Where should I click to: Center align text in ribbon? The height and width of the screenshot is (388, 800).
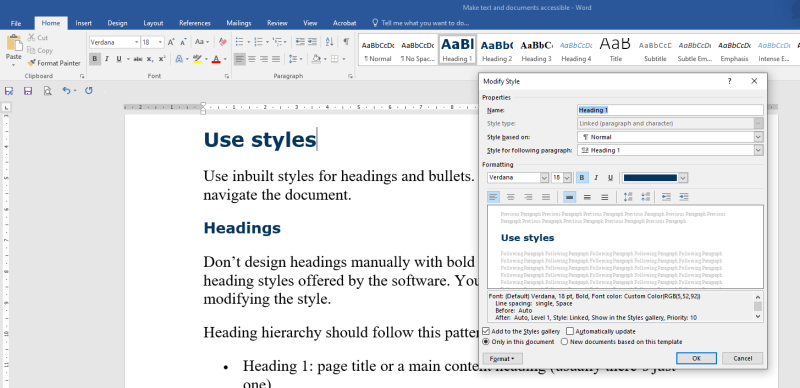point(252,59)
